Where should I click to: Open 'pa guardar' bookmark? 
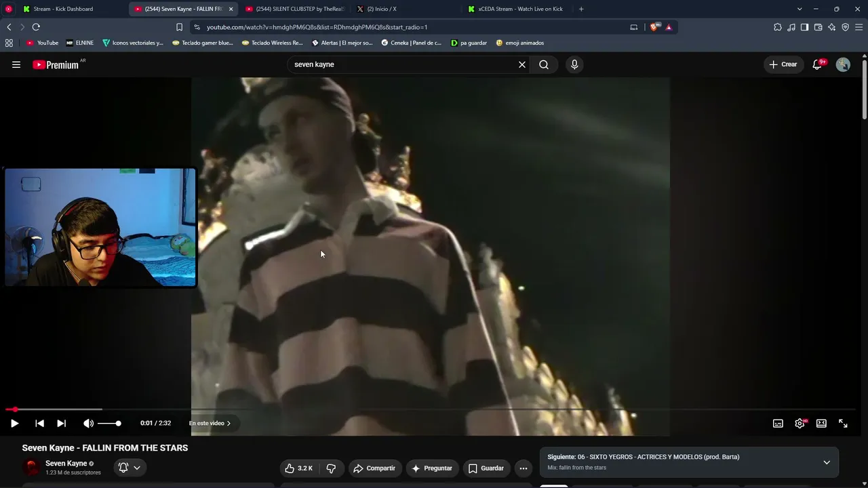(469, 43)
